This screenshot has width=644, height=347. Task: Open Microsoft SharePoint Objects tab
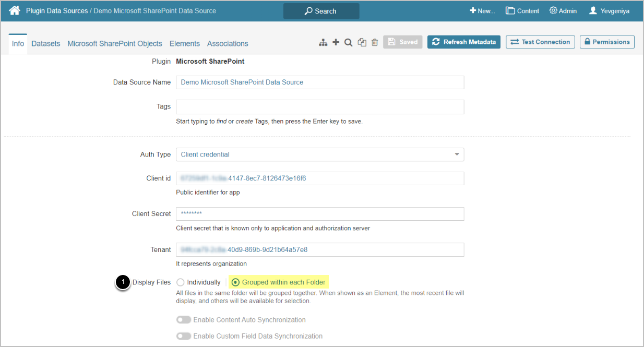tap(115, 44)
